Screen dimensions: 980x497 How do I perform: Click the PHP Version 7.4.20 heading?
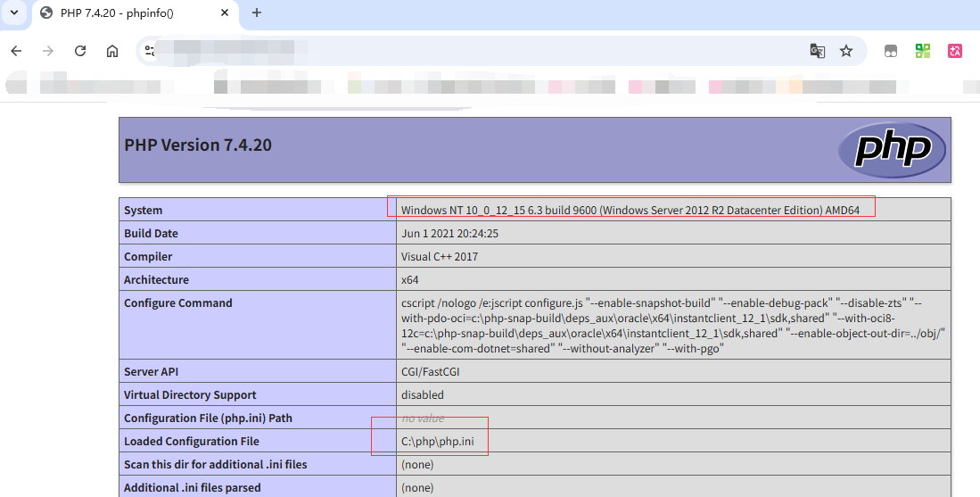tap(198, 145)
